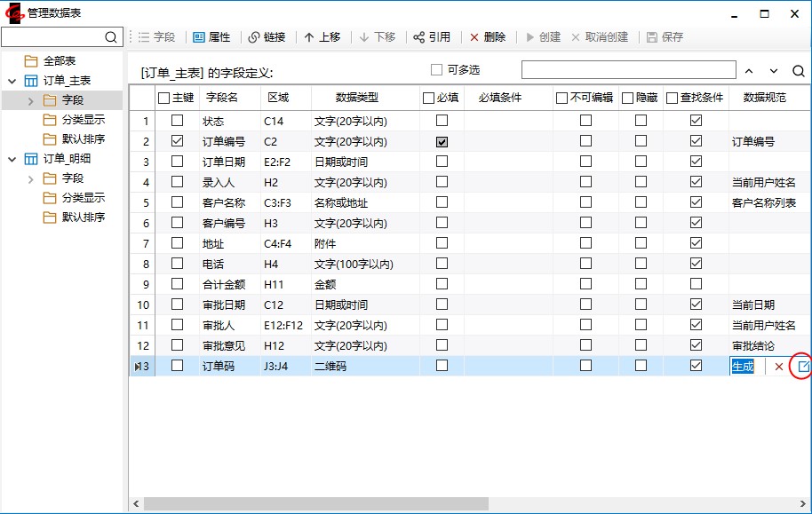812x514 pixels.
Task: Click the 链接 link toolbar icon
Action: pyautogui.click(x=254, y=37)
